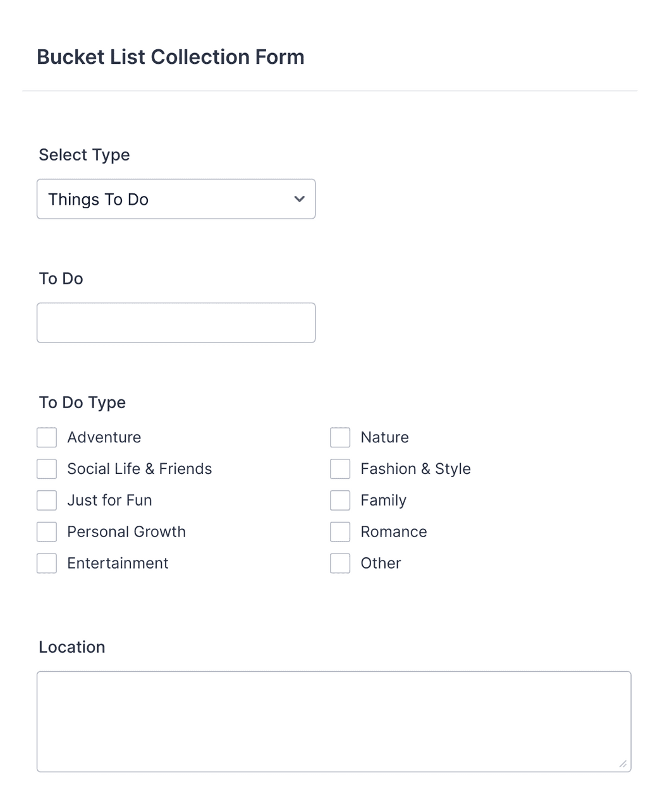Tick the Romance checkbox

click(x=339, y=531)
